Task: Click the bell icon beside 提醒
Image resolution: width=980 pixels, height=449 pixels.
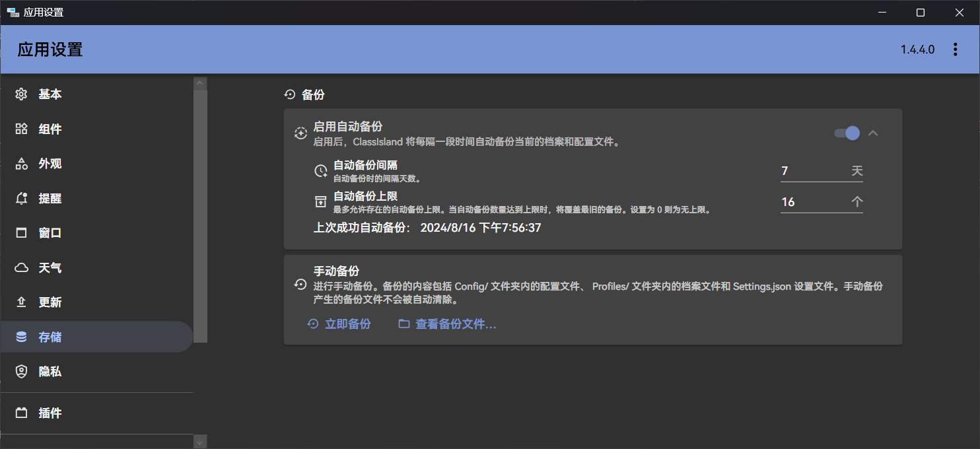Action: click(22, 198)
